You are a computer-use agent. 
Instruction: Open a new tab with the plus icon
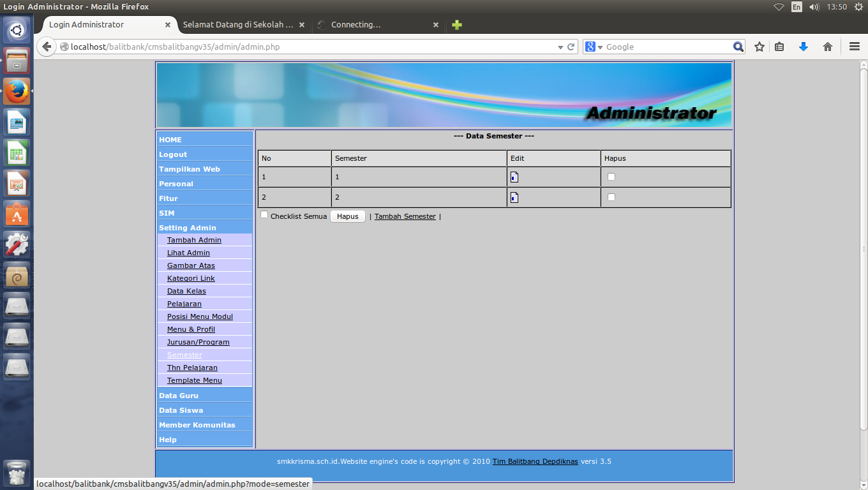click(x=456, y=25)
